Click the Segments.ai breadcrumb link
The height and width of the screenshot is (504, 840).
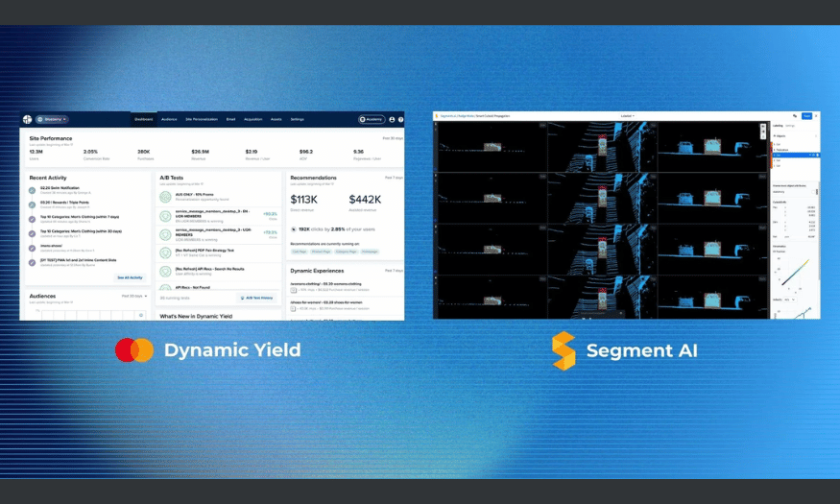tap(446, 116)
